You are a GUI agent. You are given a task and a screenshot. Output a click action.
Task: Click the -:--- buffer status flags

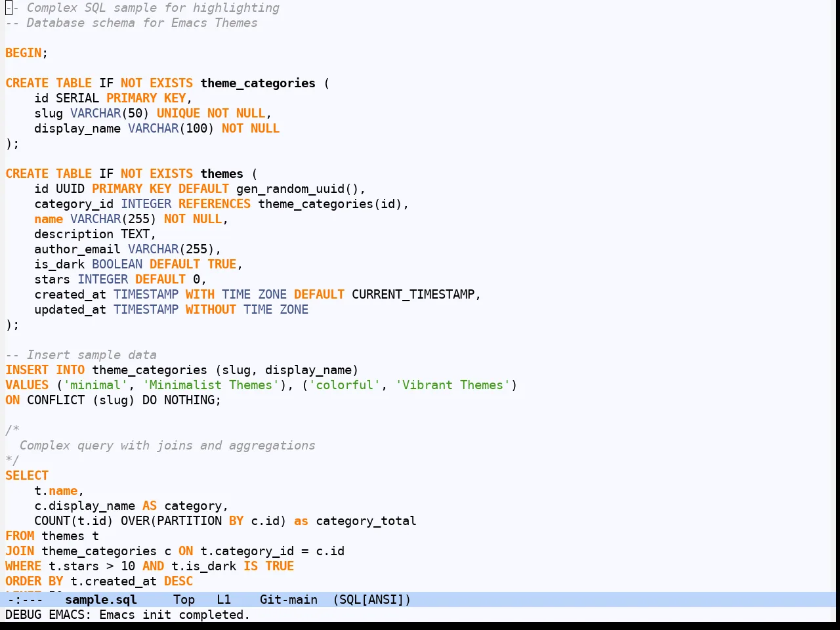[x=24, y=599]
